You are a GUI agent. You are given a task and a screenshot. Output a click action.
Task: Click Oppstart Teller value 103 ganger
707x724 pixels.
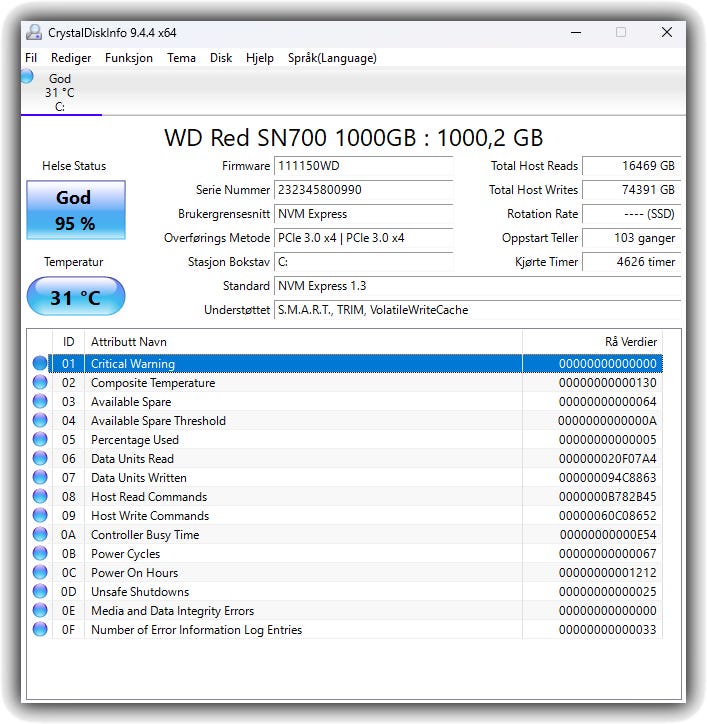point(632,238)
